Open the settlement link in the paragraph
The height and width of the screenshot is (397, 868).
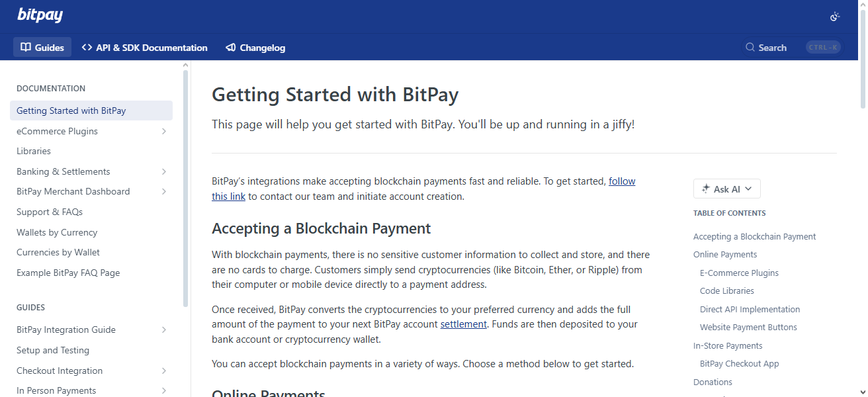[463, 324]
